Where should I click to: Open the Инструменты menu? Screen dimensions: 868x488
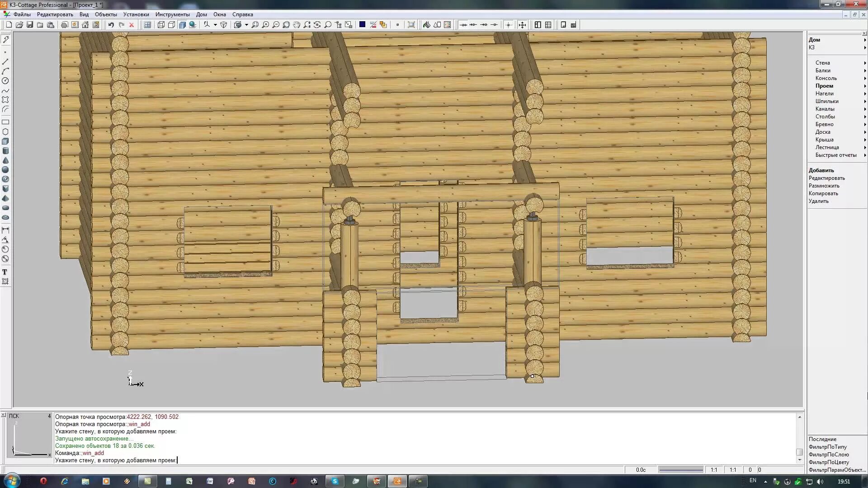[x=172, y=14]
